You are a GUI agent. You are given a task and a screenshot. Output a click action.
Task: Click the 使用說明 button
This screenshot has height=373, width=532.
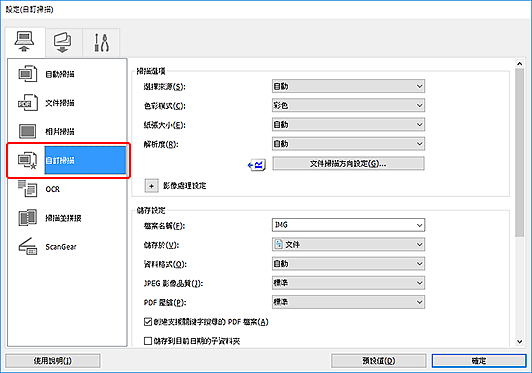53,361
